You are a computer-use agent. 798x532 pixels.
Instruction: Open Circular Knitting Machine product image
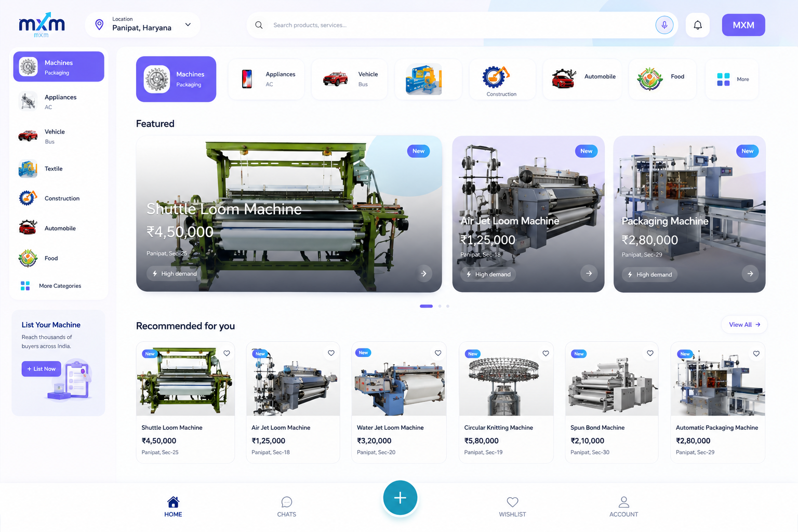pos(506,379)
